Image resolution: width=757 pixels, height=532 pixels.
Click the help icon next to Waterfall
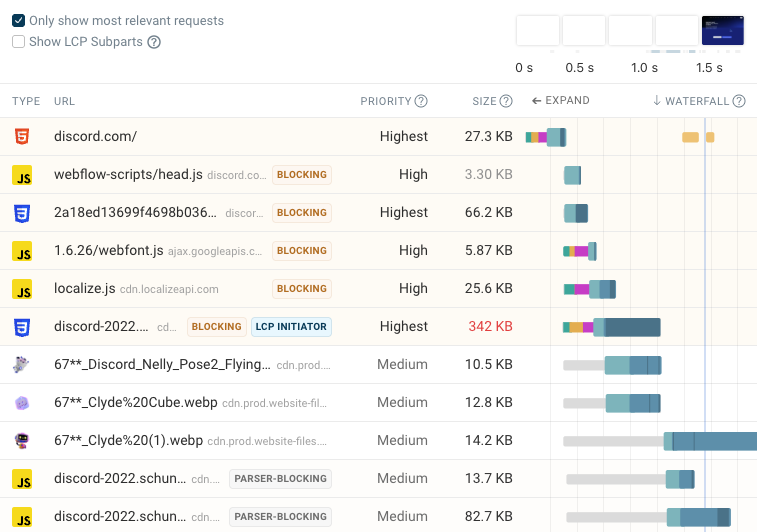pyautogui.click(x=739, y=101)
